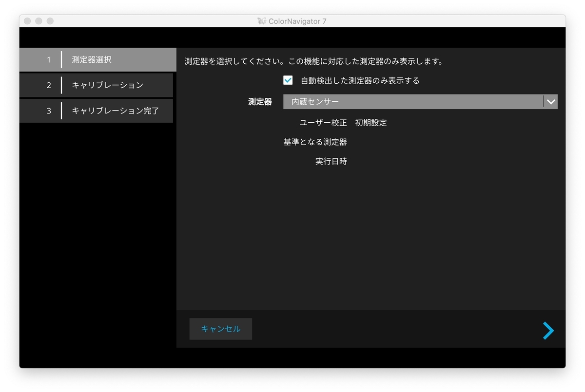585x392 pixels.
Task: Select step 3 キャリブレーション完了
Action: pos(96,111)
